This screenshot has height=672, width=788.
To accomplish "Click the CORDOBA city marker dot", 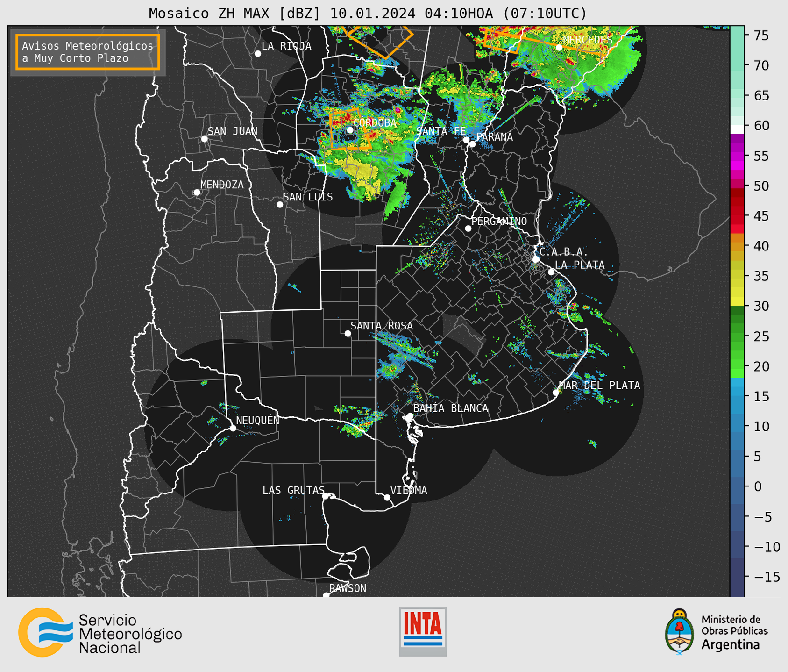I will 350,130.
